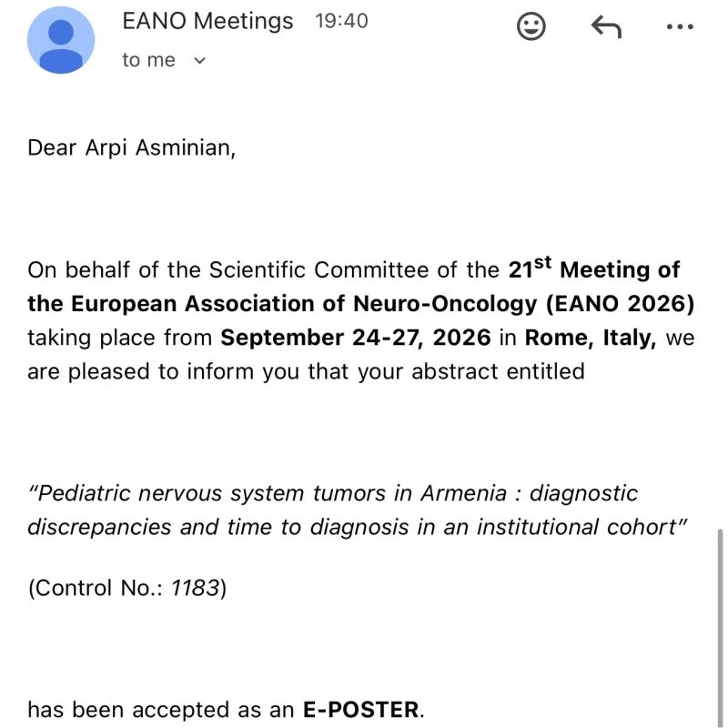Click the date September 24-27, 2026
This screenshot has height=728, width=728.
355,338
